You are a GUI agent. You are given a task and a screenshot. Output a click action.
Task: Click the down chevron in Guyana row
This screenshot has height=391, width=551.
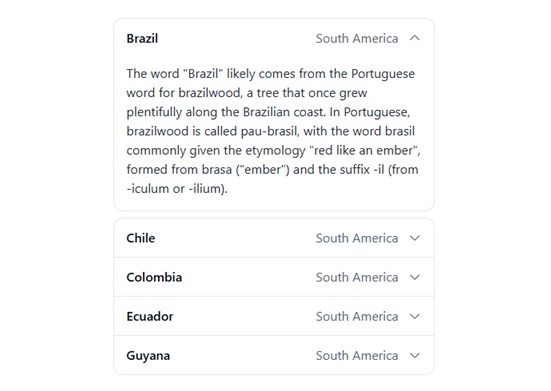pos(415,355)
